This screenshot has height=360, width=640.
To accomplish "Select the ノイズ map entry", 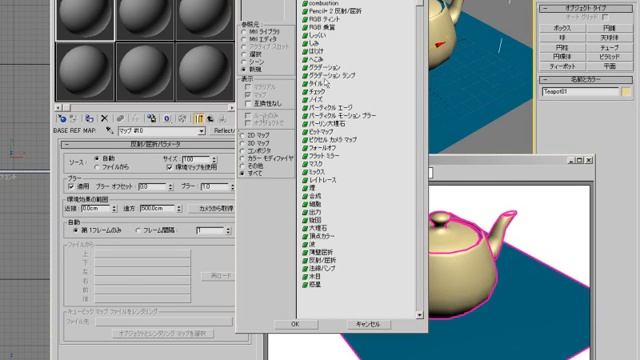I will pyautogui.click(x=312, y=100).
